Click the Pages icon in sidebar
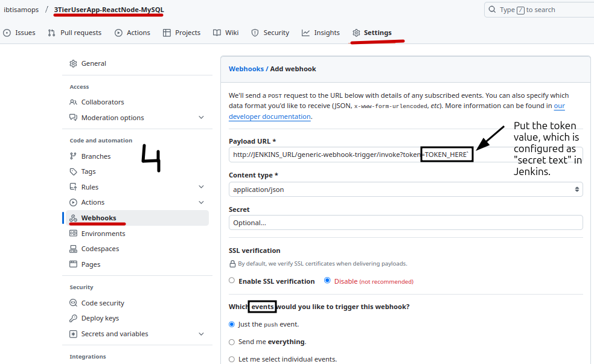The width and height of the screenshot is (594, 364). 74,264
